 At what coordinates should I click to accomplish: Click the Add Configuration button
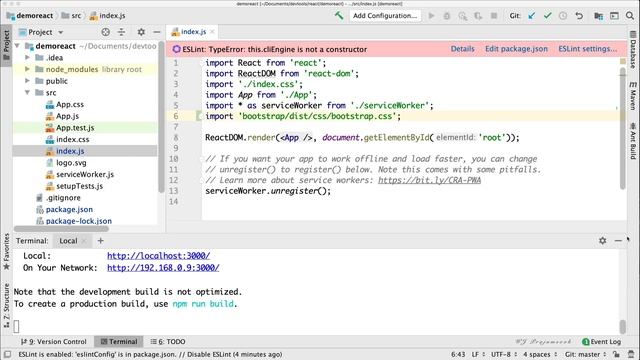click(x=385, y=16)
